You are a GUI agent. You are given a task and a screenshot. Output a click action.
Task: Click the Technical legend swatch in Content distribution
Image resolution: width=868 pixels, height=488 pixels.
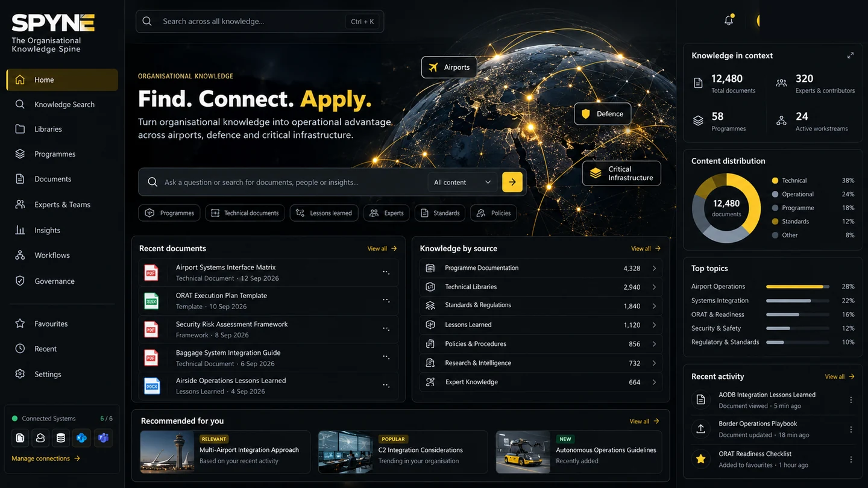point(775,180)
